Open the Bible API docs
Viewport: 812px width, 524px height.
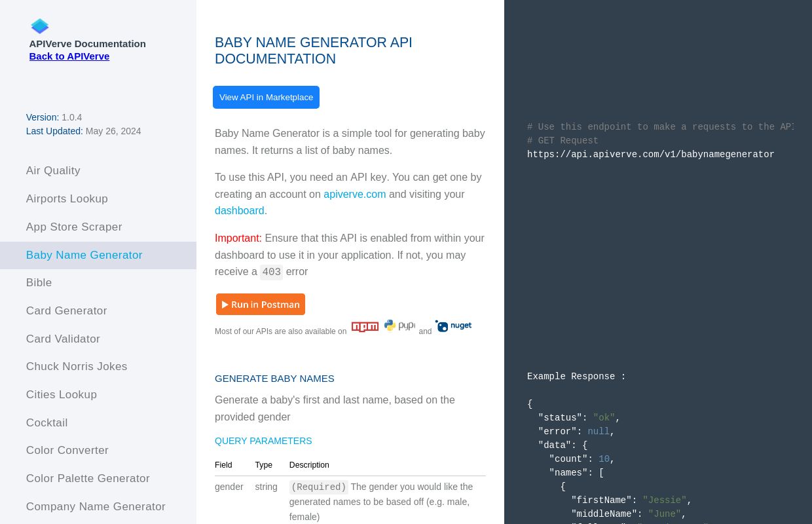pyautogui.click(x=98, y=283)
